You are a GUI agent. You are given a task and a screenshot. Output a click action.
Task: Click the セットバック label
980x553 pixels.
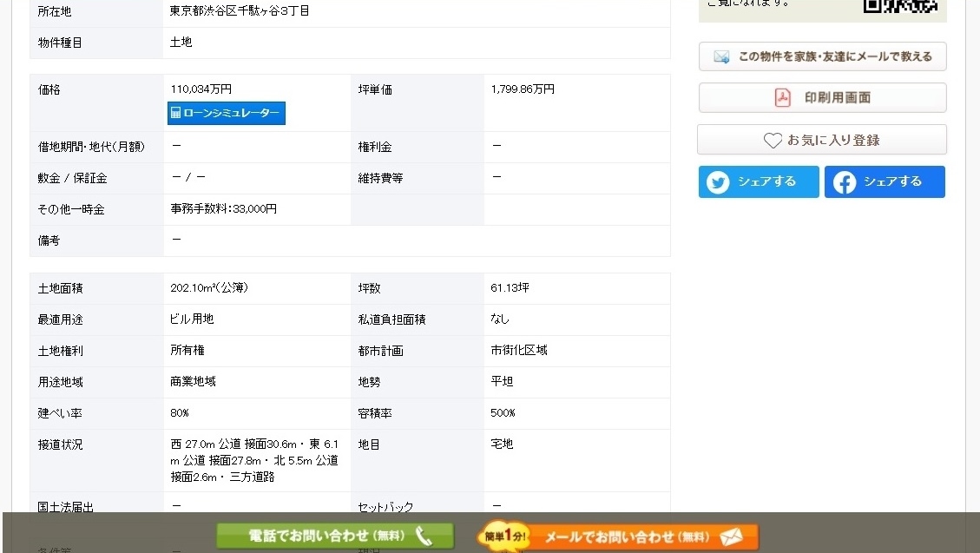coord(385,507)
